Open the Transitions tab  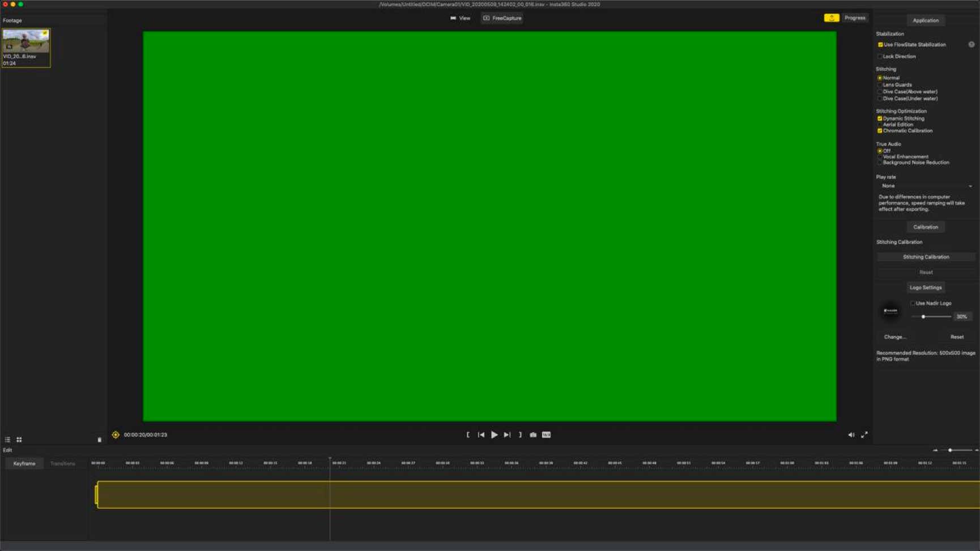coord(62,464)
